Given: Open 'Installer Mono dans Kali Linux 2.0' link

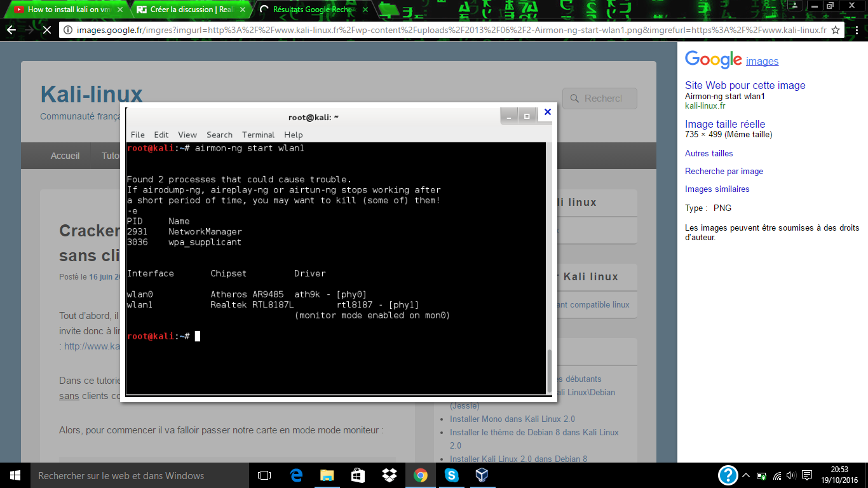Looking at the screenshot, I should (x=512, y=419).
